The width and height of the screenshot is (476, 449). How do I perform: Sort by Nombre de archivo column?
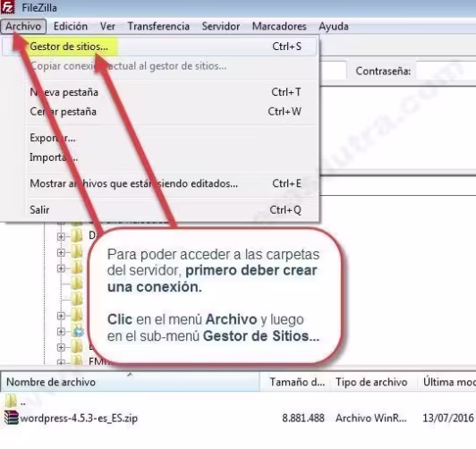click(x=130, y=382)
